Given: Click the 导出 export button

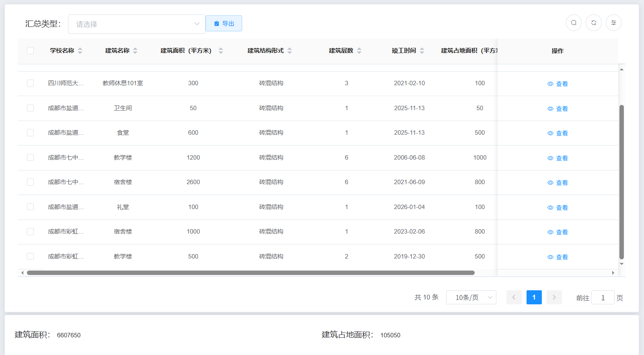Looking at the screenshot, I should pos(224,23).
